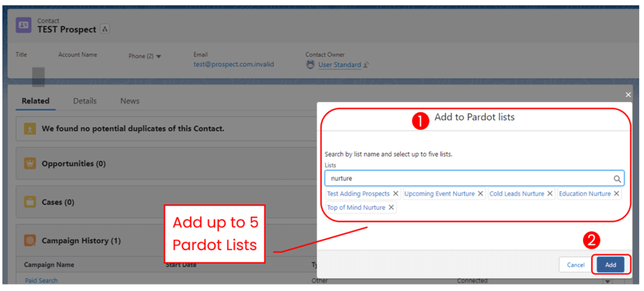Click the Test Adding Prospects pill label
The image size is (644, 291).
[358, 194]
